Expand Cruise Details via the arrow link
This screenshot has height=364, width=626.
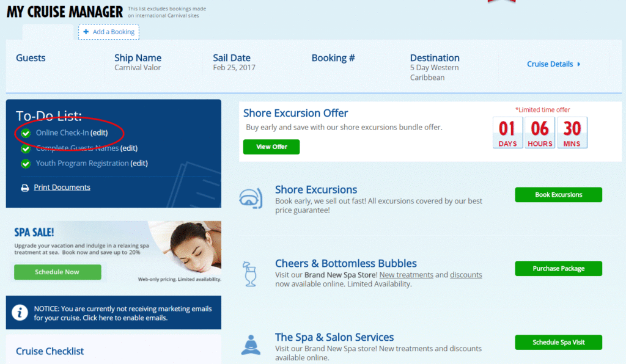tap(553, 64)
